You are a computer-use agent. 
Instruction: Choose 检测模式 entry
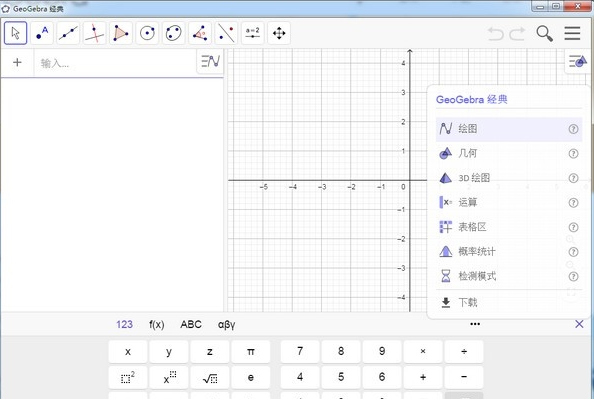pyautogui.click(x=509, y=276)
